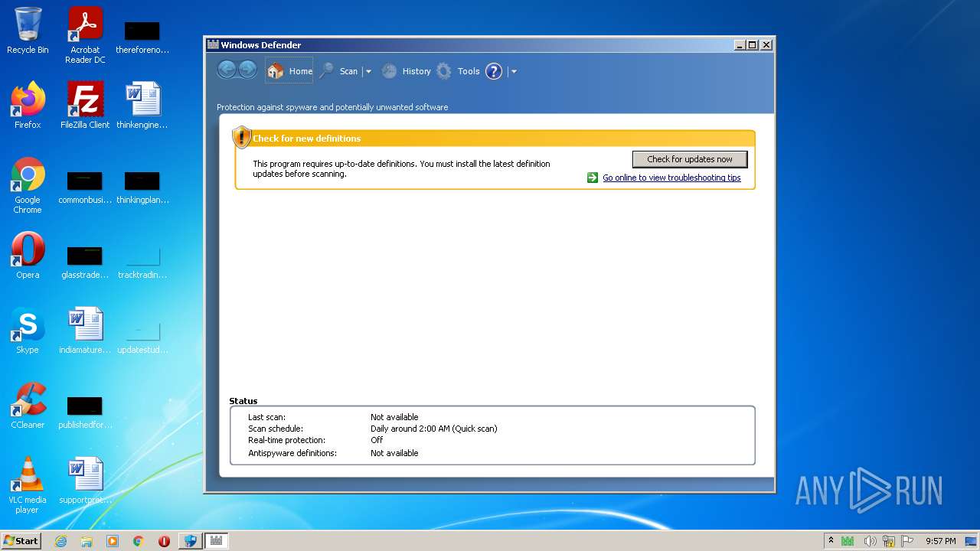Image resolution: width=980 pixels, height=551 pixels.
Task: Click the Check for updates now button
Action: pos(690,159)
